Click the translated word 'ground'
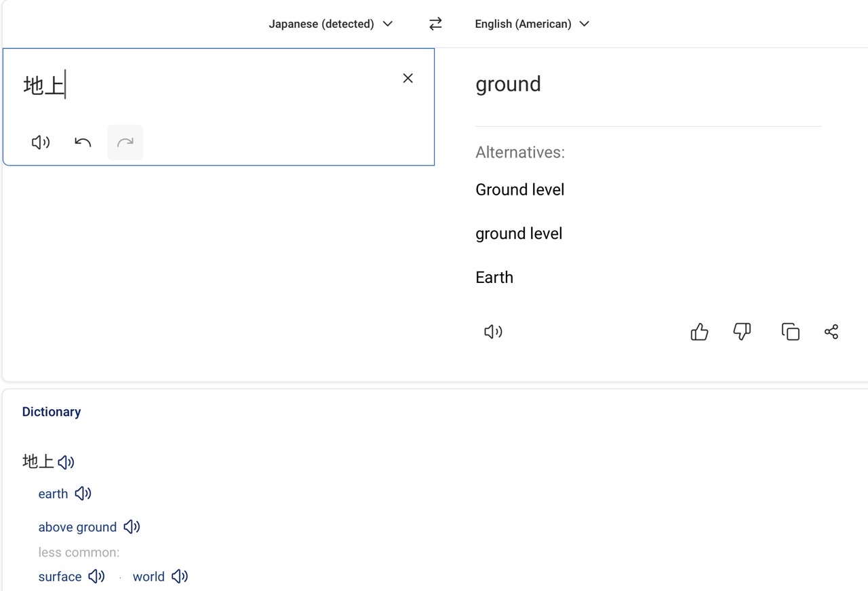The height and width of the screenshot is (591, 868). (x=508, y=84)
